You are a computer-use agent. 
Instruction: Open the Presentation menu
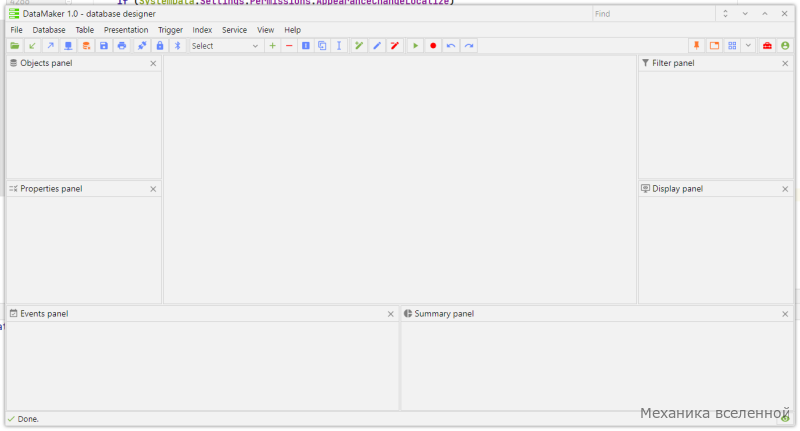126,30
